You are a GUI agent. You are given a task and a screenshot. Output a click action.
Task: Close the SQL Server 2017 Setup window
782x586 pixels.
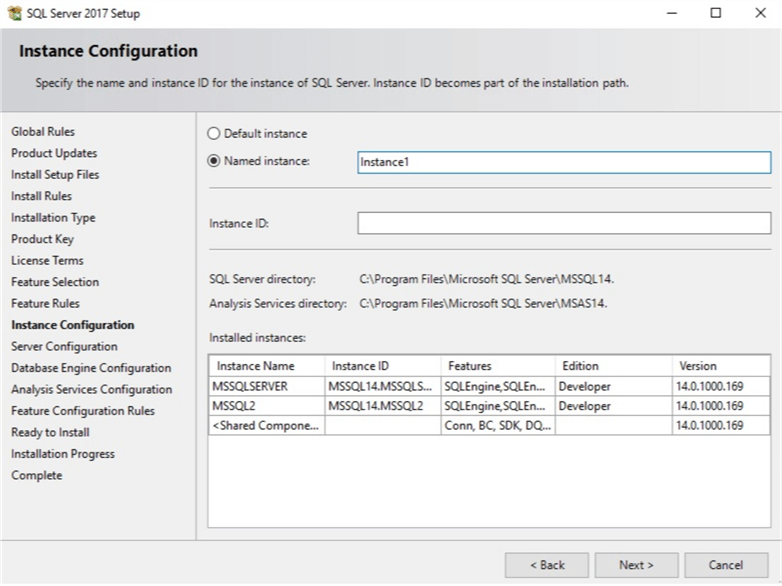tap(760, 13)
